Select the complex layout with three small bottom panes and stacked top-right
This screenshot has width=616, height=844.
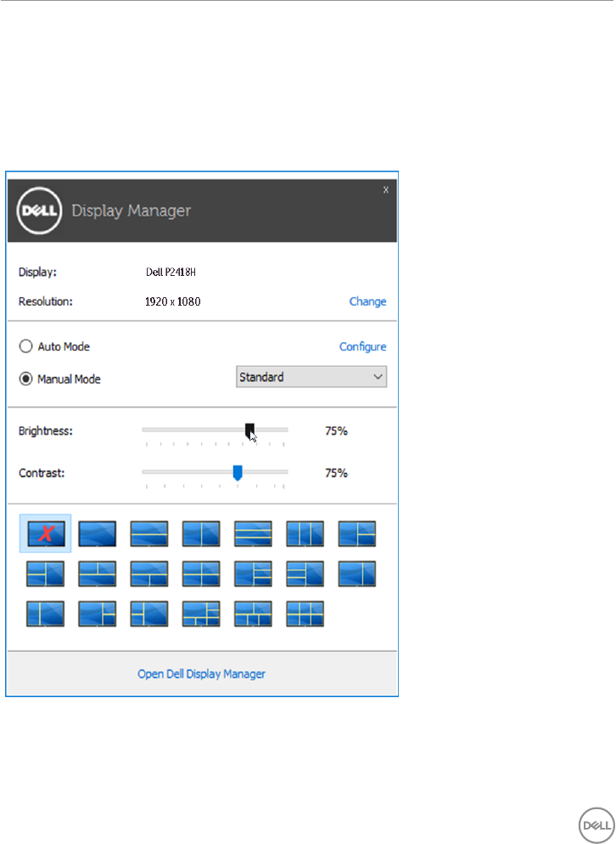[x=201, y=614]
